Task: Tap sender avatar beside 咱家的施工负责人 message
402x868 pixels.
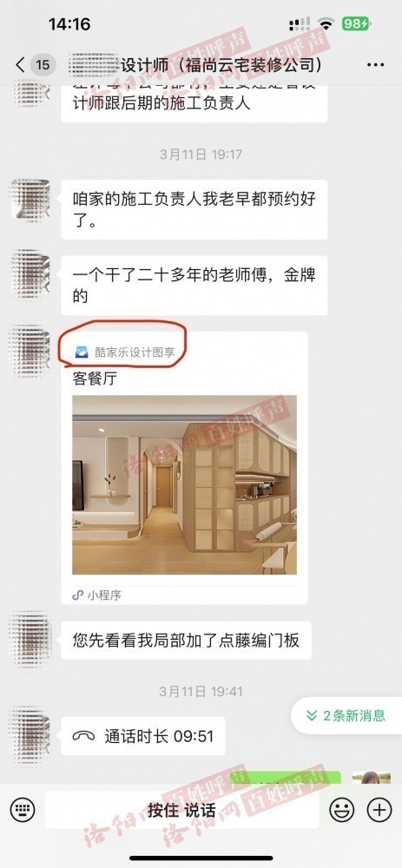Action: pos(31,198)
